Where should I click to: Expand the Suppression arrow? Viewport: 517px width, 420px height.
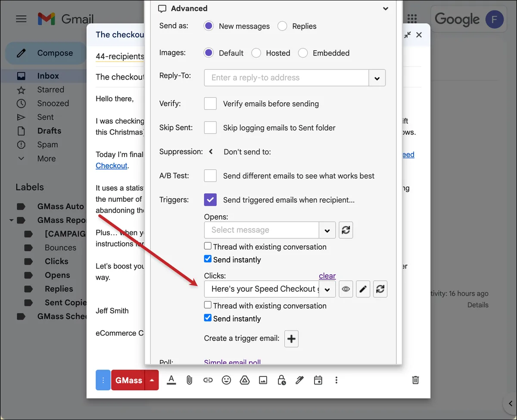point(211,151)
